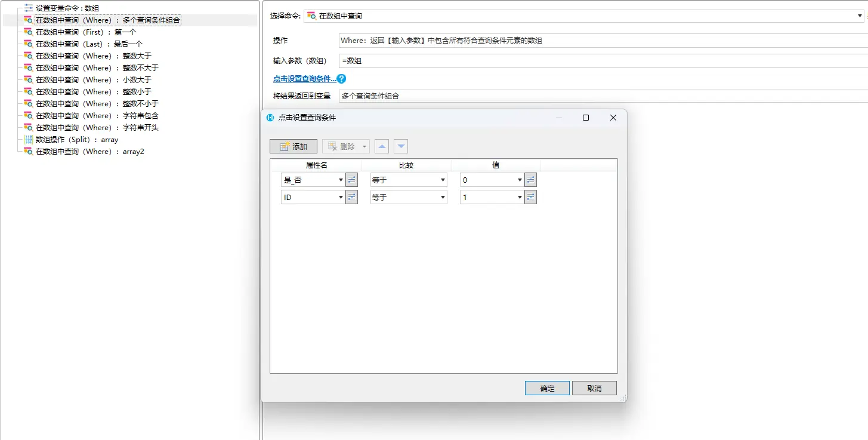
Task: Select 在数组中查询 (Last)：最后一个 row
Action: coord(89,44)
